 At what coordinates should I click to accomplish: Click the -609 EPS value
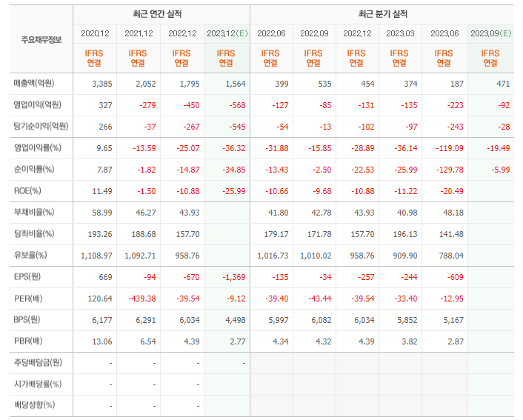click(x=456, y=277)
